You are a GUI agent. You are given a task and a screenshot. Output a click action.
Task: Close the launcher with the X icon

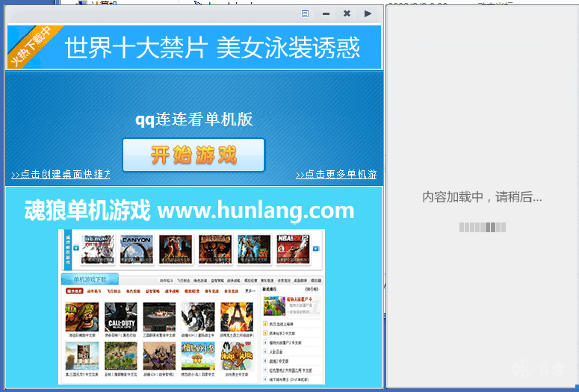(347, 13)
